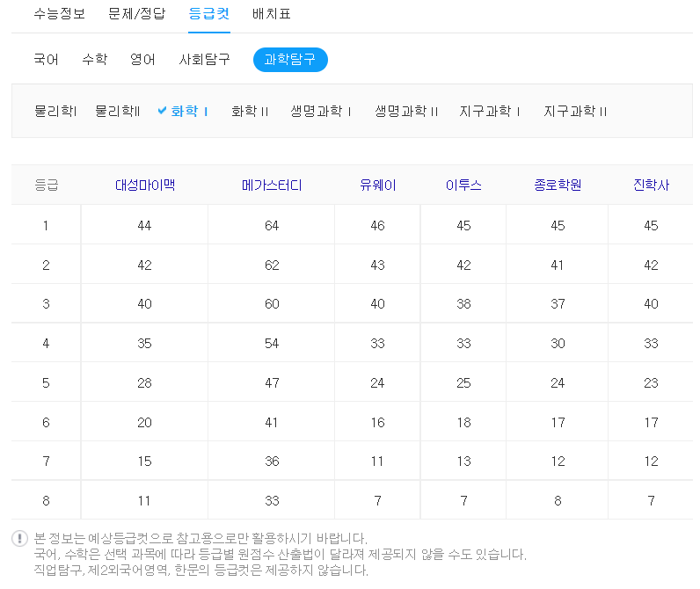Click 메가스터디 grade 3 value 60
The image size is (700, 589).
(272, 304)
